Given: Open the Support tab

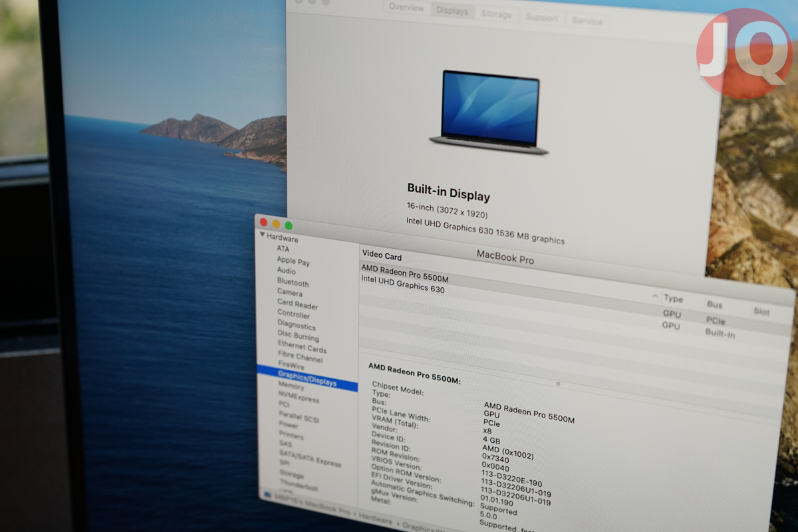Looking at the screenshot, I should [542, 17].
